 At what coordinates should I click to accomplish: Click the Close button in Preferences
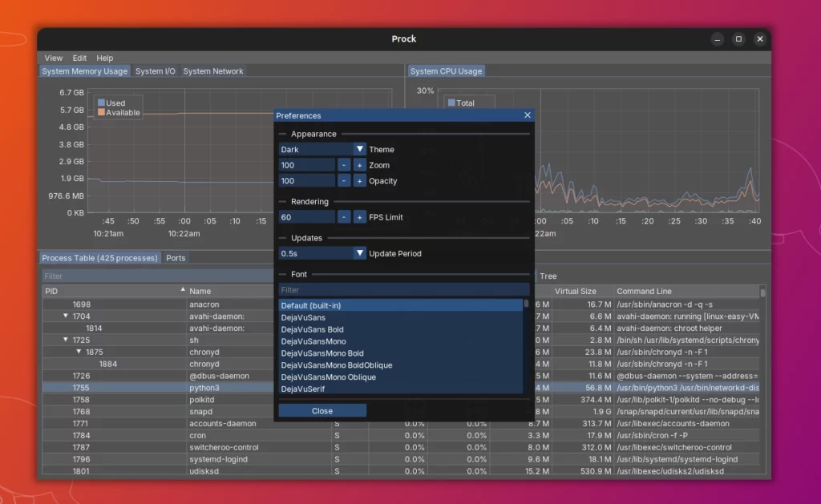(x=322, y=411)
